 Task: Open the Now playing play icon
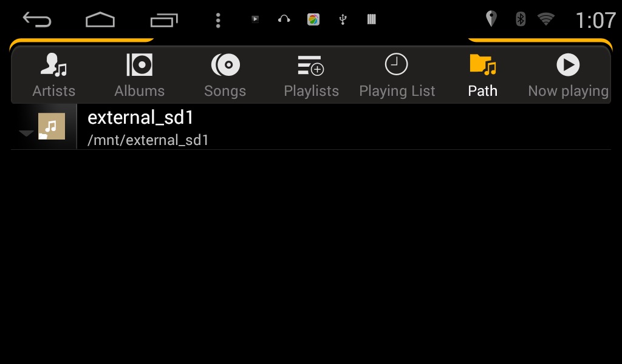point(568,64)
